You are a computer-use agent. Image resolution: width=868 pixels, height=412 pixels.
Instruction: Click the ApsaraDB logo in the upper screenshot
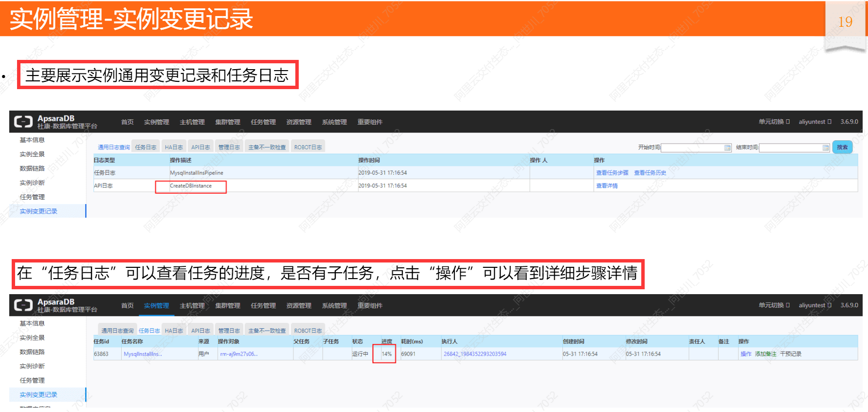tap(55, 122)
